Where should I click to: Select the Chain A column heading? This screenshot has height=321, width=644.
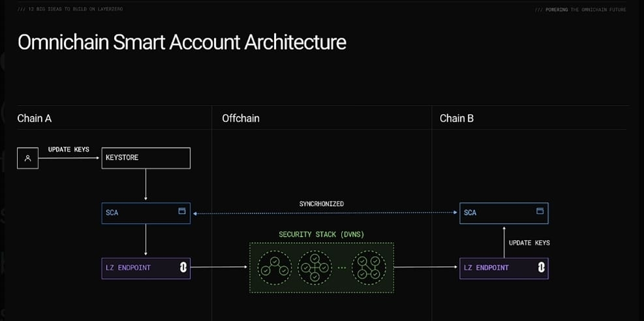[x=35, y=118]
